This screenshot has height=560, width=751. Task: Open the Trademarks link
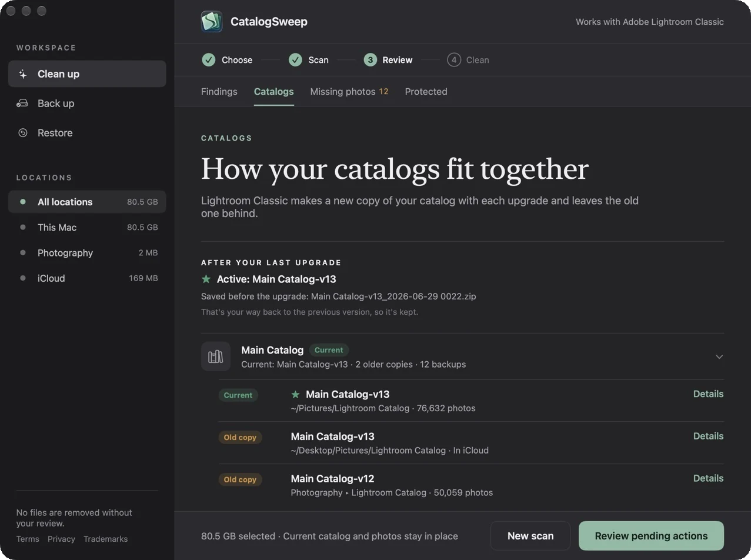(105, 539)
